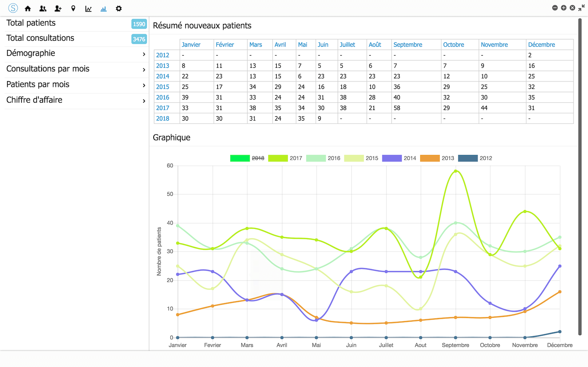The width and height of the screenshot is (588, 367).
Task: Click the 2016 year link in table
Action: (x=163, y=98)
